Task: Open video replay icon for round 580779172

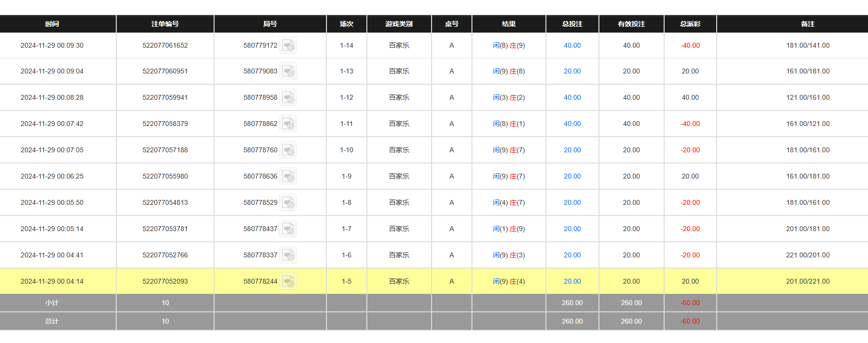Action: (288, 46)
